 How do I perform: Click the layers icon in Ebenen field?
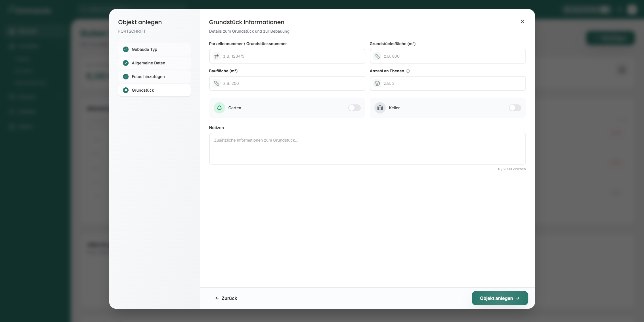(x=377, y=83)
